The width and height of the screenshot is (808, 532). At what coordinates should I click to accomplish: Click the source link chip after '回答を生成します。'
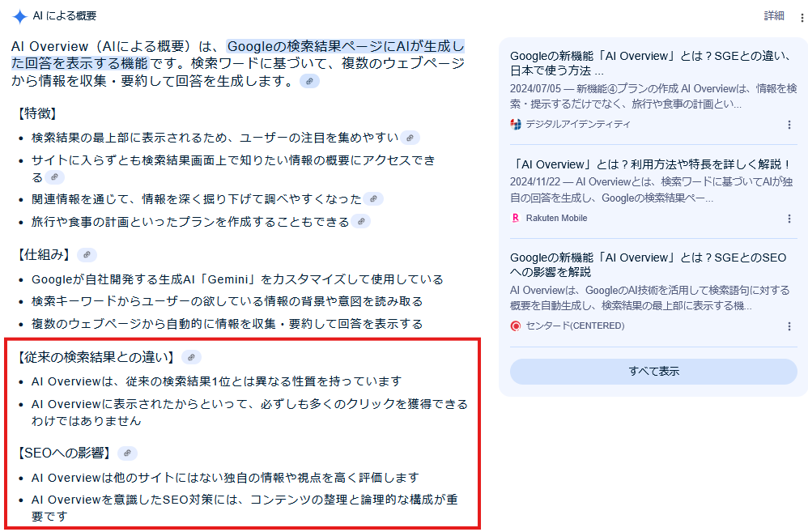[x=310, y=81]
